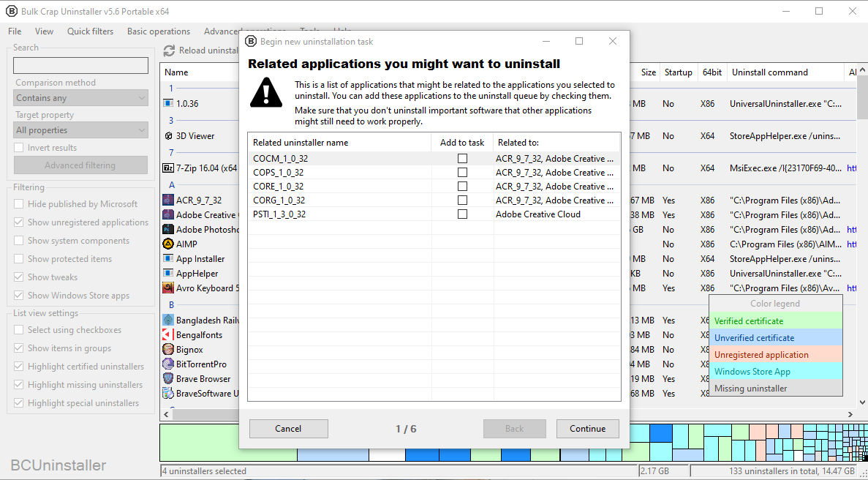868x480 pixels.
Task: Sort main list by Startup column
Action: 678,72
